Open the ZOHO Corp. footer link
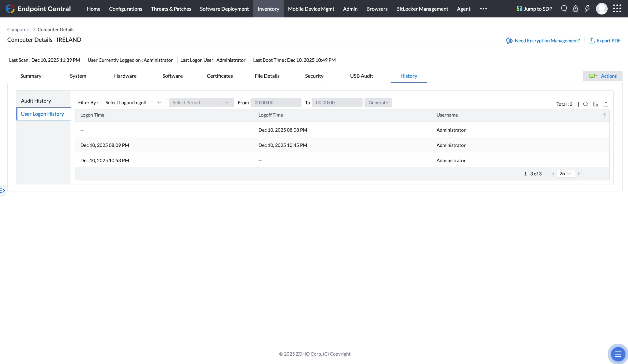This screenshot has width=628, height=364. [309, 354]
